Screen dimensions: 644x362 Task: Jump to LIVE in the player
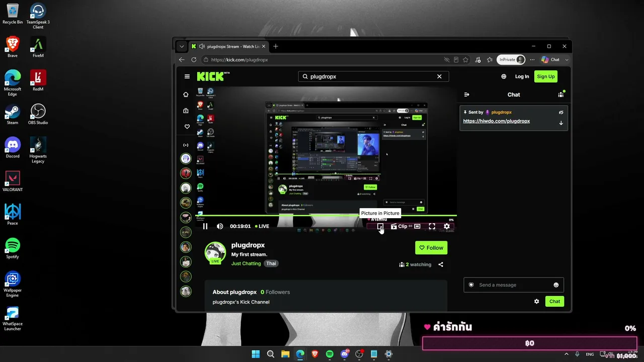tap(262, 226)
